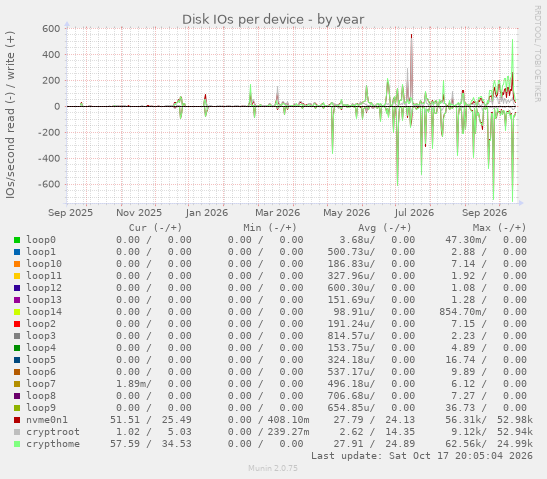Click the 'loop6' legend label

pyautogui.click(x=41, y=372)
